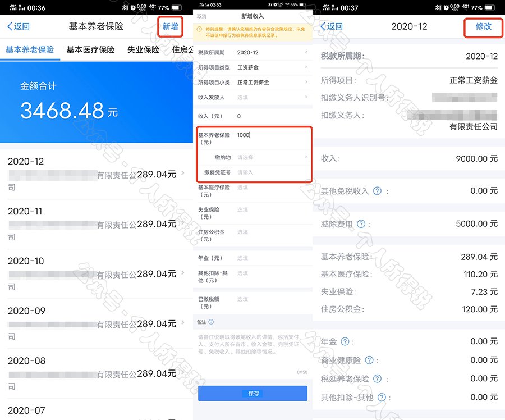Click the 减除费用 value 5000.00 元
The image size is (505, 420).
(x=476, y=223)
